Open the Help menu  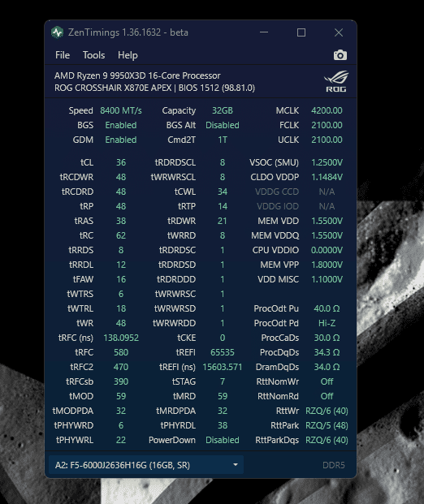tap(128, 55)
